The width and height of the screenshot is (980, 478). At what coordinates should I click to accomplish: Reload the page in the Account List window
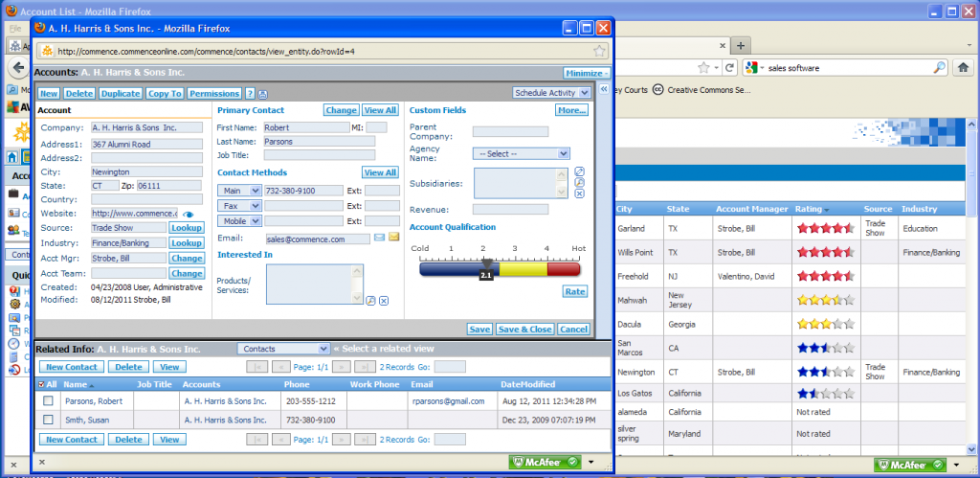tap(728, 68)
